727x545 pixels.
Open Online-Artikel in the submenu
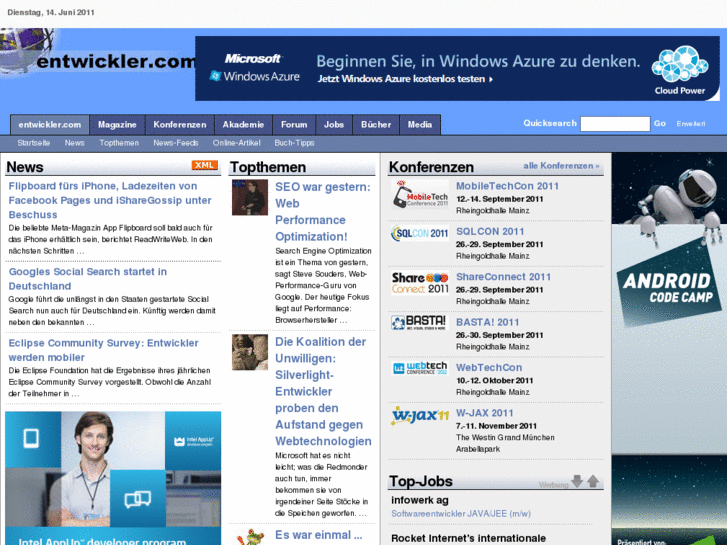coord(236,143)
